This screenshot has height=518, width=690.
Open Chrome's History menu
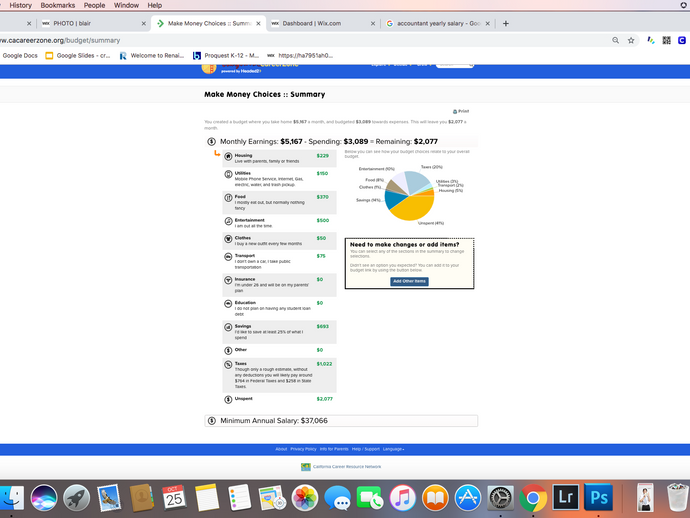pos(21,5)
